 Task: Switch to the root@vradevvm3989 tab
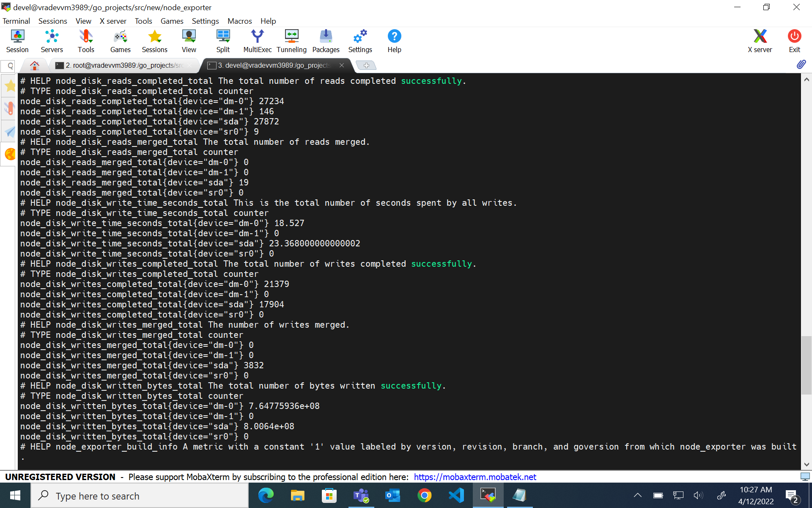tap(123, 65)
